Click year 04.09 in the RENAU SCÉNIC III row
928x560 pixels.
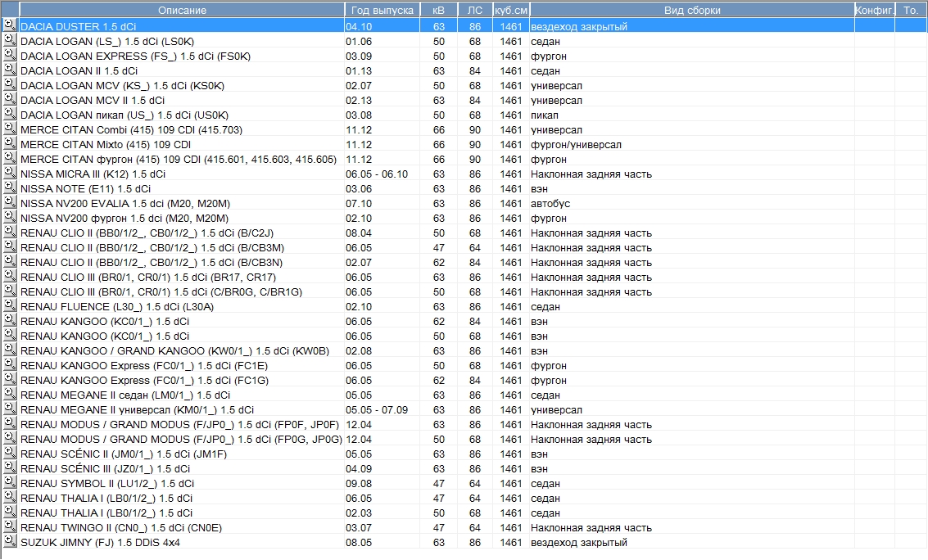pyautogui.click(x=359, y=469)
